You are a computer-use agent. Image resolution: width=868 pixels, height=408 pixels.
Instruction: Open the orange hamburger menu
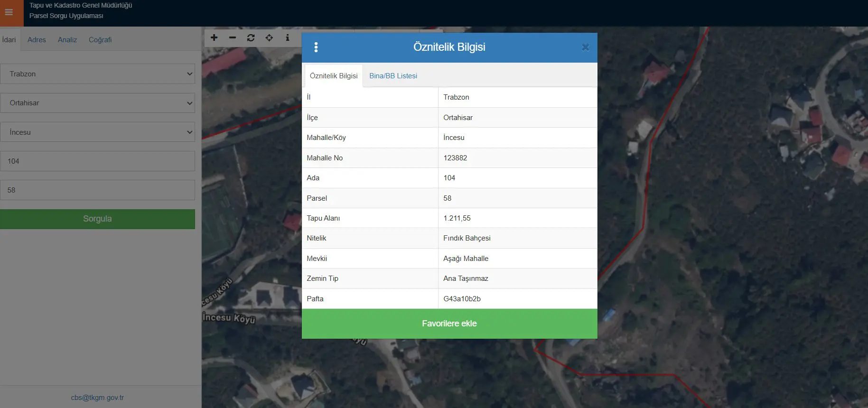pos(9,12)
